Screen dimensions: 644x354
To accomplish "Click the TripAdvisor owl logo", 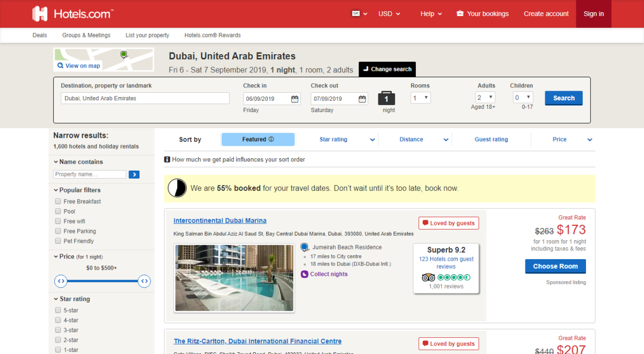I will click(428, 277).
